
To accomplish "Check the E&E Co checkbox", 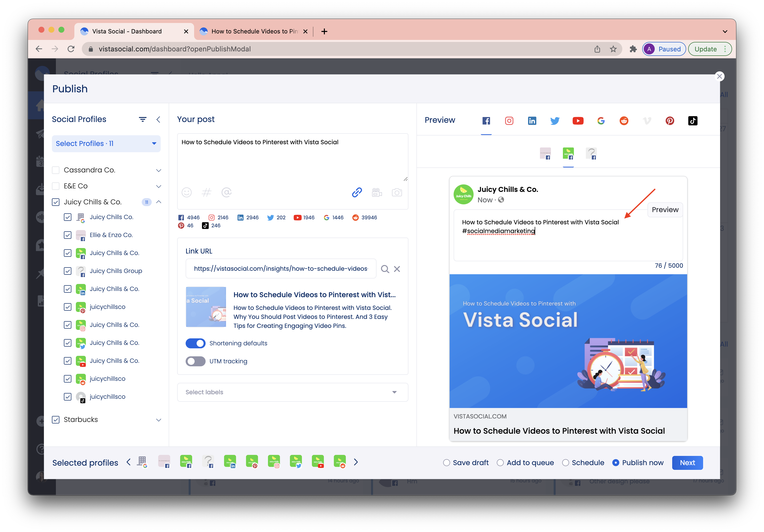I will (56, 186).
